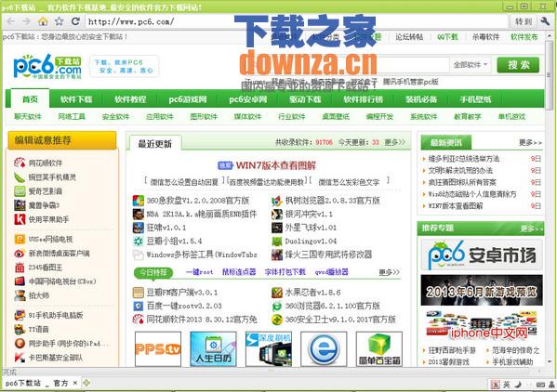Click the address bar URL field

[297, 21]
